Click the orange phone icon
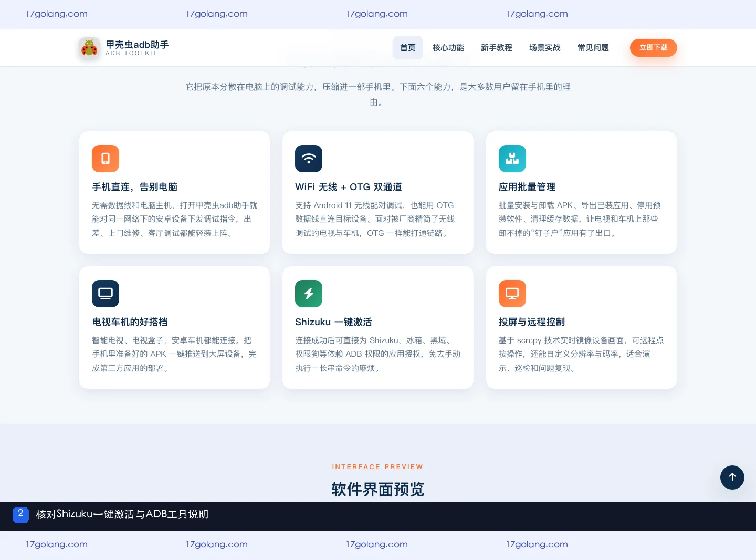756x560 pixels. [106, 159]
